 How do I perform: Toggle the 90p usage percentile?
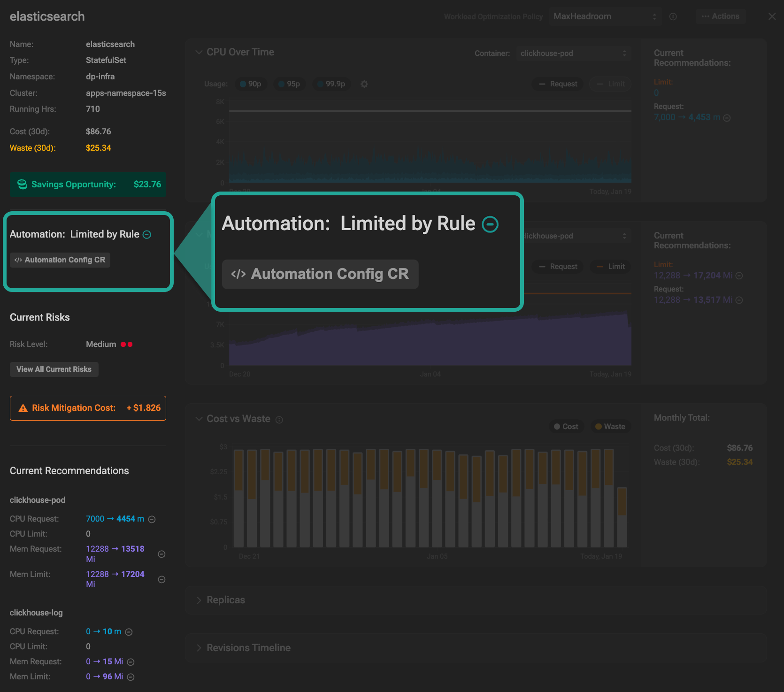pos(251,84)
